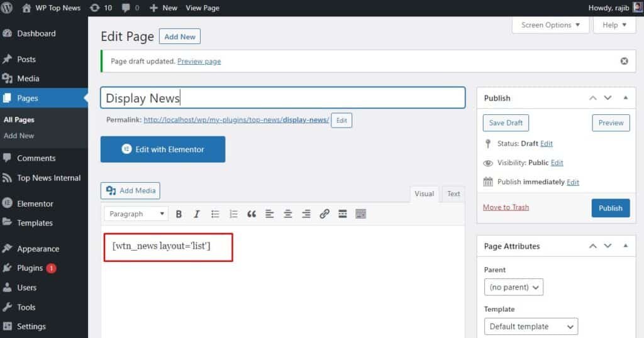644x338 pixels.
Task: Click the blue Publish button
Action: (x=610, y=208)
